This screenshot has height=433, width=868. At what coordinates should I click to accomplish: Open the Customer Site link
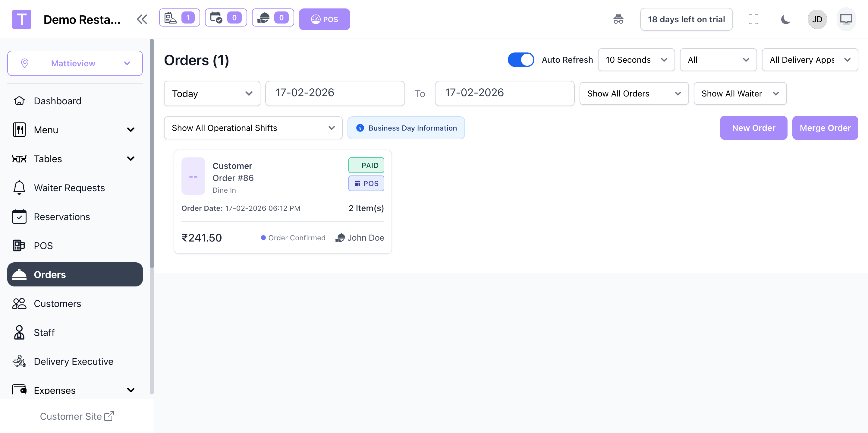[x=77, y=416]
